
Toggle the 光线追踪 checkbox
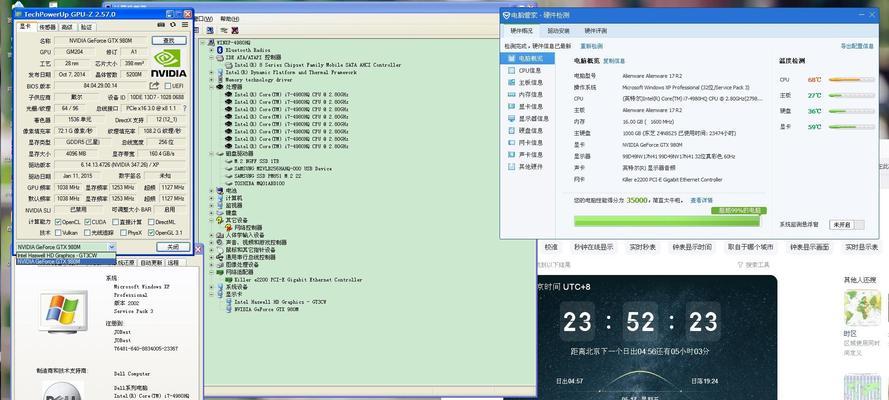(x=88, y=232)
